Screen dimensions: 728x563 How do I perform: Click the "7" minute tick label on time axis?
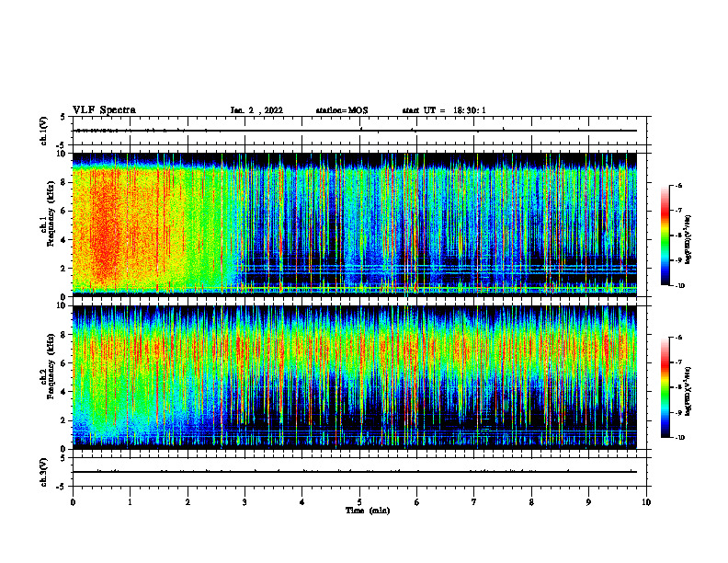(x=474, y=502)
